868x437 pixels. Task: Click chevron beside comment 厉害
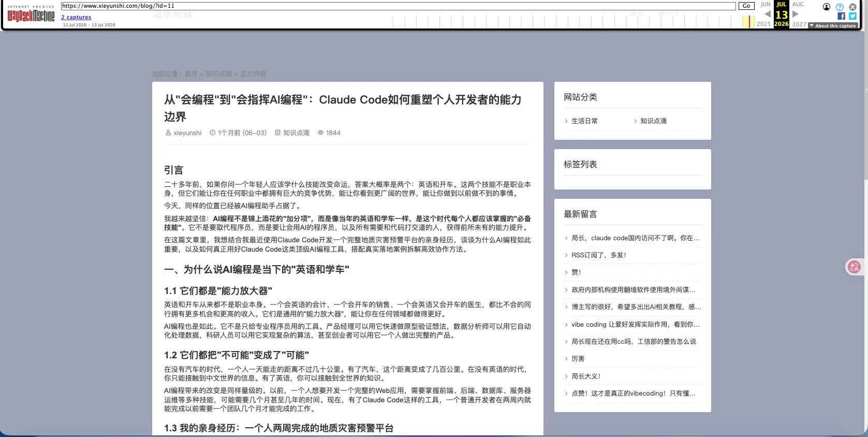tap(566, 359)
